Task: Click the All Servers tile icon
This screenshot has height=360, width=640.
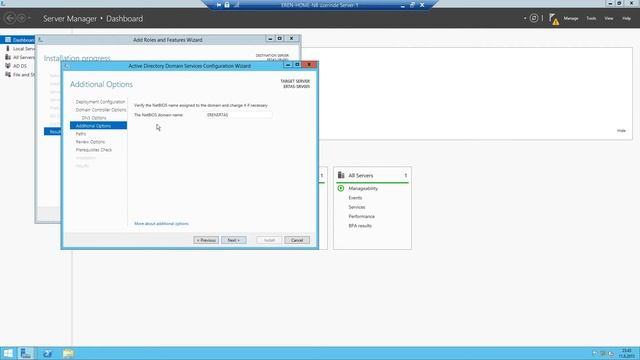Action: pyautogui.click(x=341, y=175)
